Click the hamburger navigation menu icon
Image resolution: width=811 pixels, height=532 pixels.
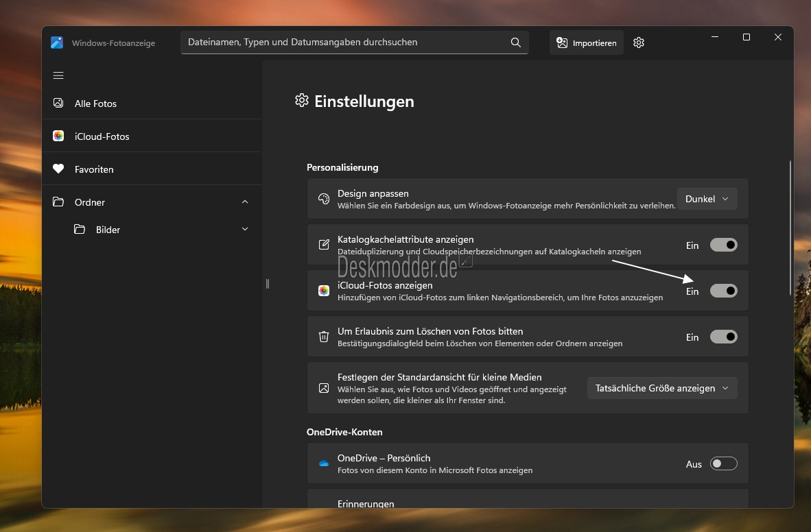[x=58, y=75]
